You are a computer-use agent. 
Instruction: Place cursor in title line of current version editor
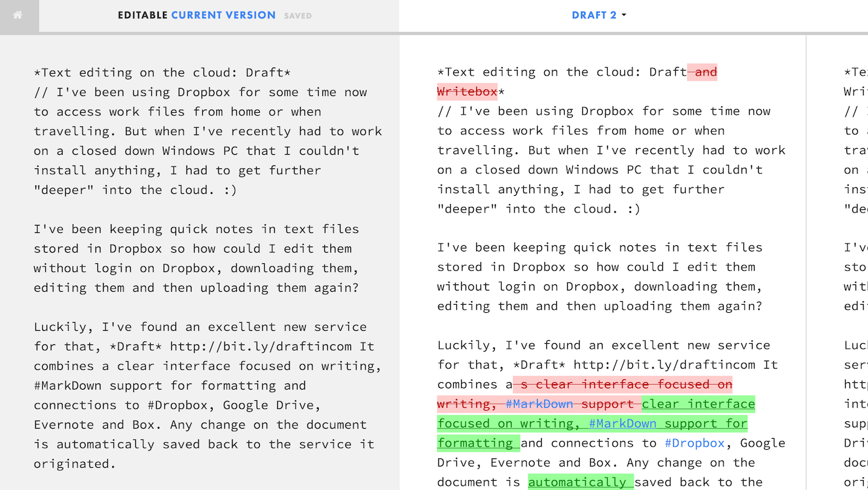[162, 72]
